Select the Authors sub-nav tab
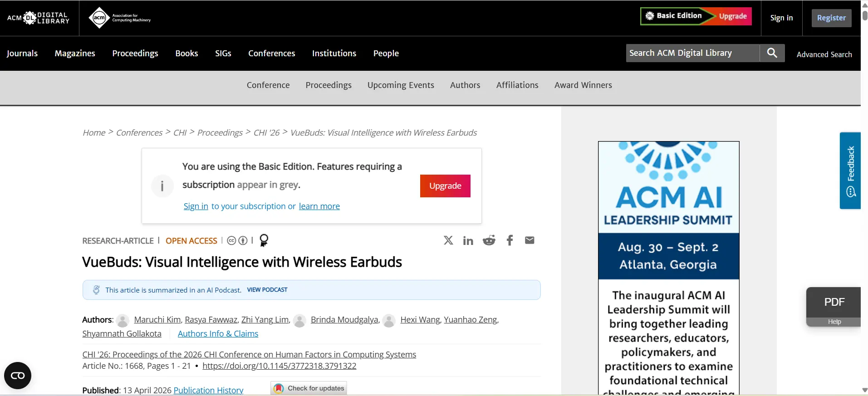The width and height of the screenshot is (868, 396). click(x=465, y=85)
